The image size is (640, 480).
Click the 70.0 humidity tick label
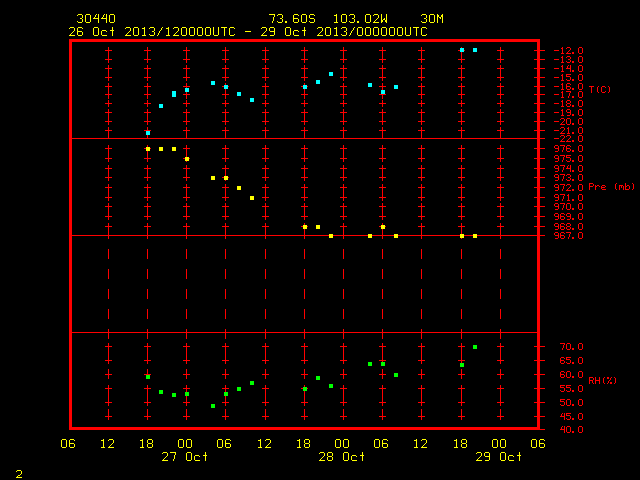pos(571,347)
